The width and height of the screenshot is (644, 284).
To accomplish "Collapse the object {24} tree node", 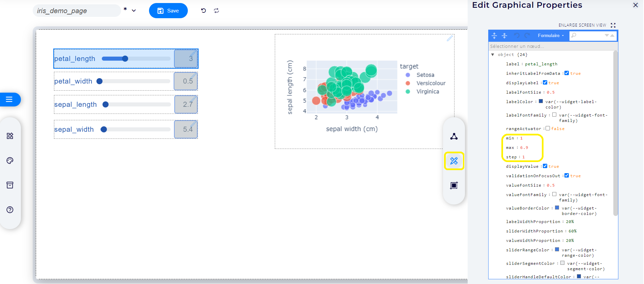I will 493,55.
